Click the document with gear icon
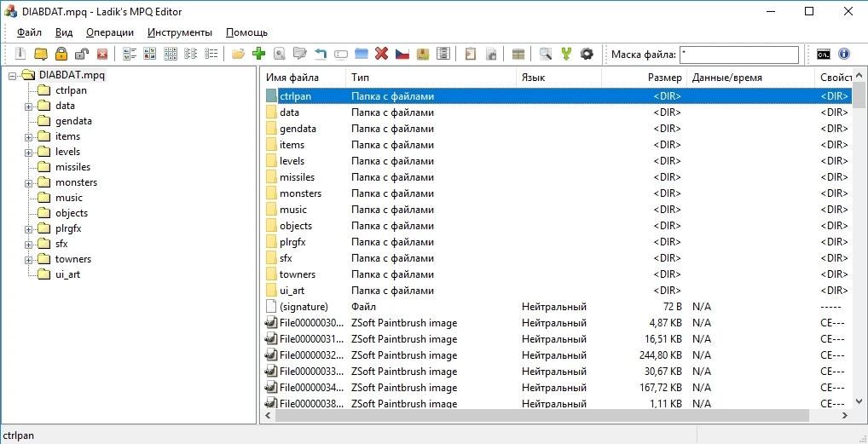This screenshot has height=444, width=868. point(490,54)
